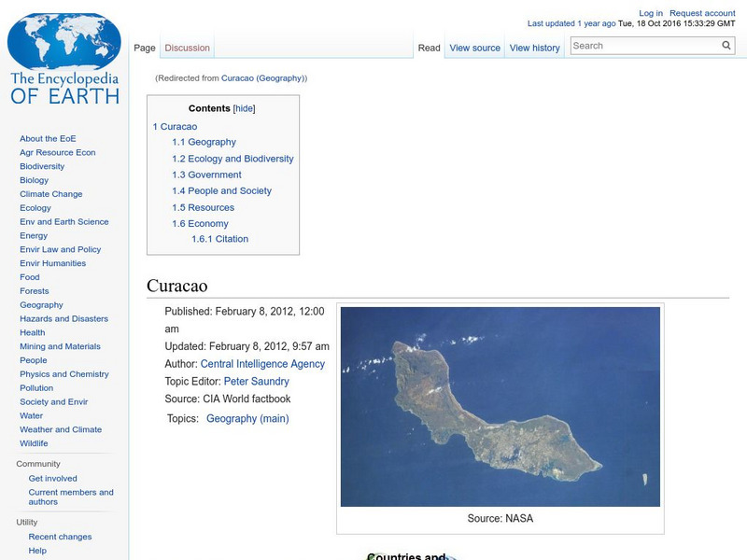Click the Curacao page heading

[x=176, y=286]
